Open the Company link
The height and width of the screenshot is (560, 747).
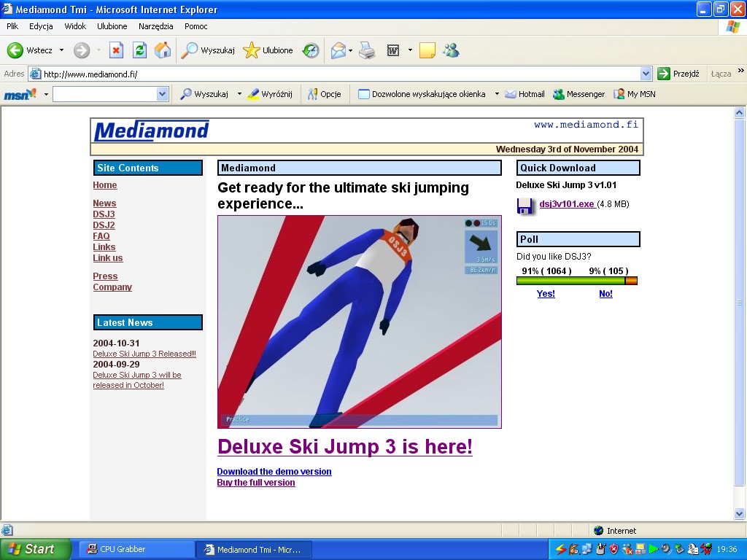click(x=112, y=287)
